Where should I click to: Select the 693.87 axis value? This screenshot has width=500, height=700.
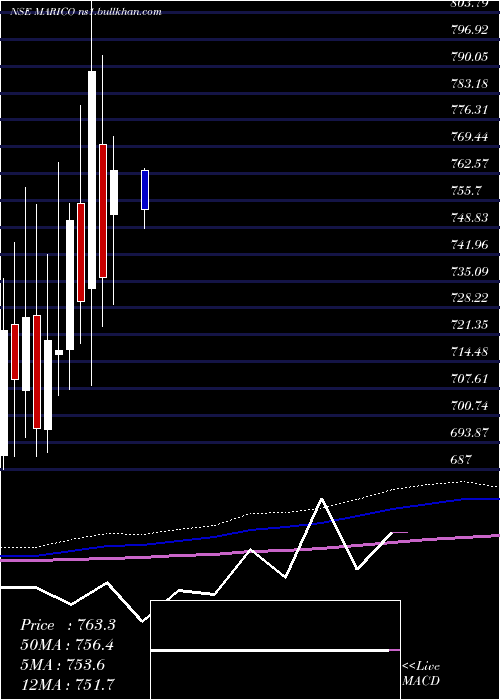click(x=469, y=433)
